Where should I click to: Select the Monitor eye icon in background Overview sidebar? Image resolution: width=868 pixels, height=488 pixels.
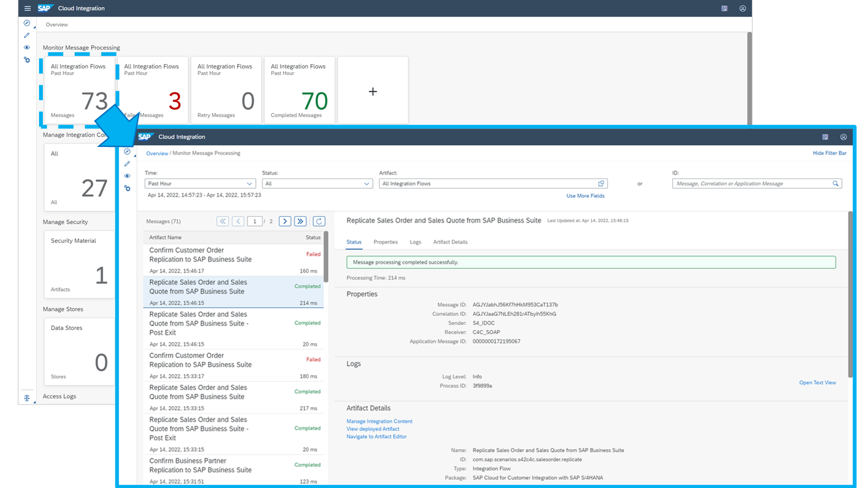click(x=27, y=48)
